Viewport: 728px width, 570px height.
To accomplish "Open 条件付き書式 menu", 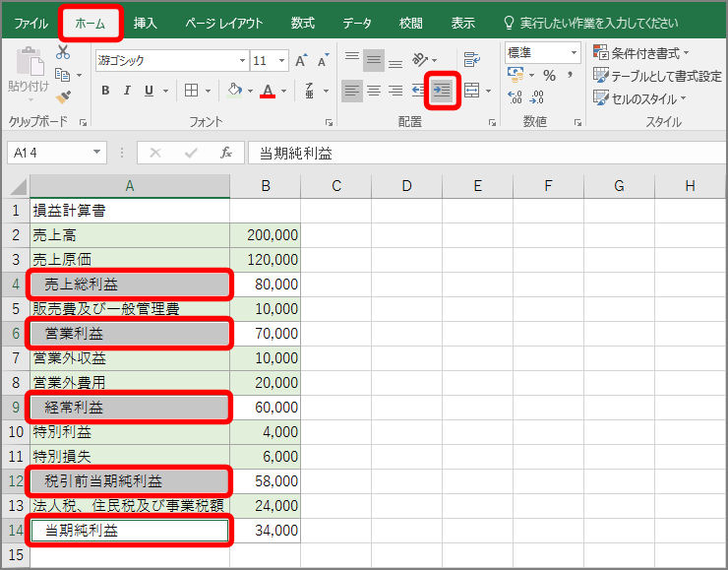I will [x=640, y=53].
